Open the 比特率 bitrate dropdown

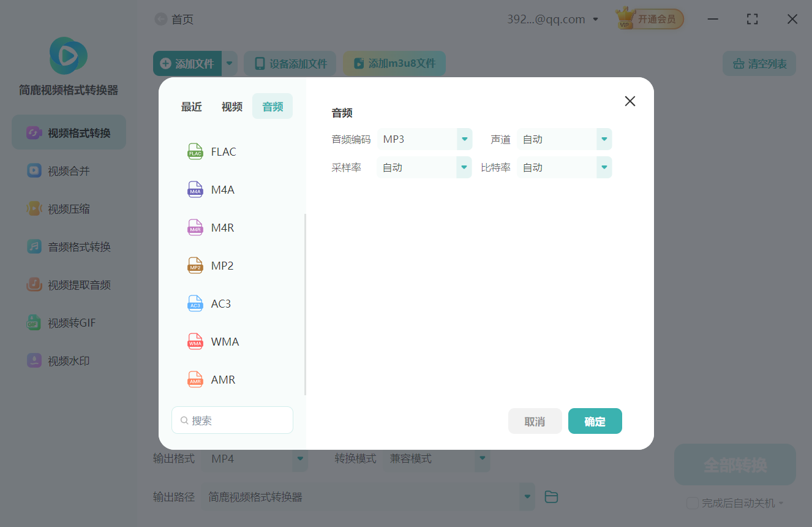point(604,167)
